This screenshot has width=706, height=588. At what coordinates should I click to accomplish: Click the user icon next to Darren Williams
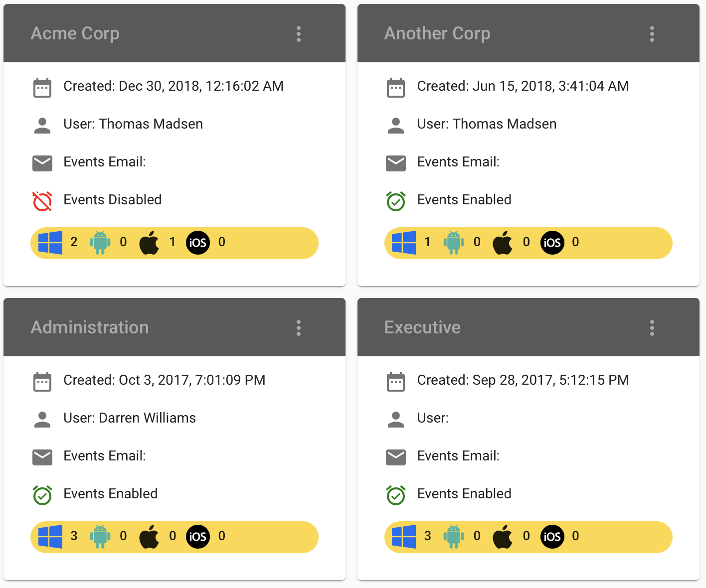(42, 419)
